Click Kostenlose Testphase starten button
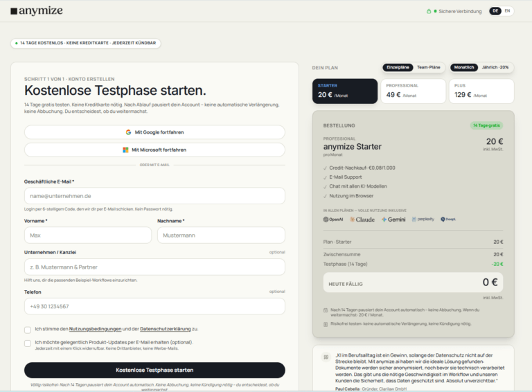This screenshot has width=532, height=392. 154,371
